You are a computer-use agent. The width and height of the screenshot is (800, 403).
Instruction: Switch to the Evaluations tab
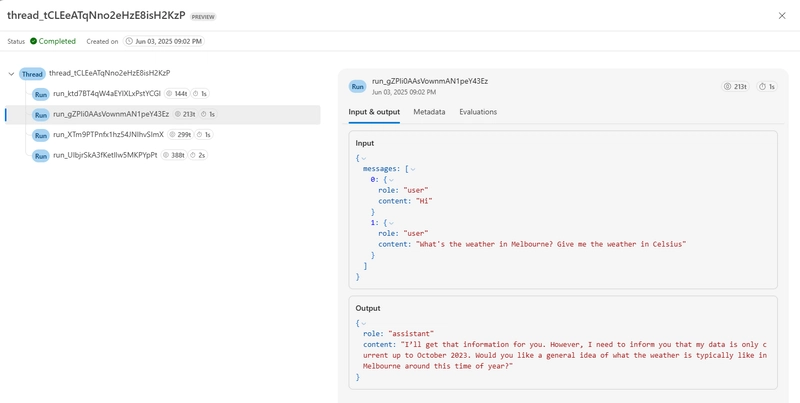(478, 112)
